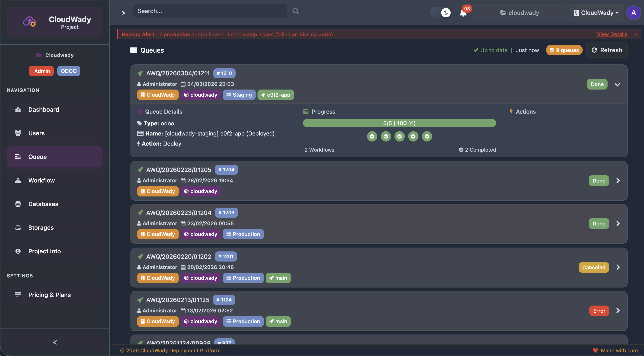Select the Admin role badge
The width and height of the screenshot is (644, 356).
click(x=41, y=71)
